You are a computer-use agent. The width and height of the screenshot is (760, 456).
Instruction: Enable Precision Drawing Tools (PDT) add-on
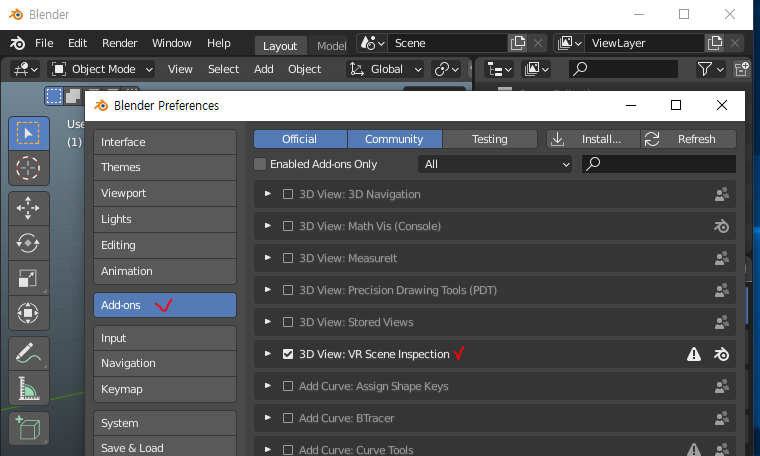pyautogui.click(x=288, y=290)
